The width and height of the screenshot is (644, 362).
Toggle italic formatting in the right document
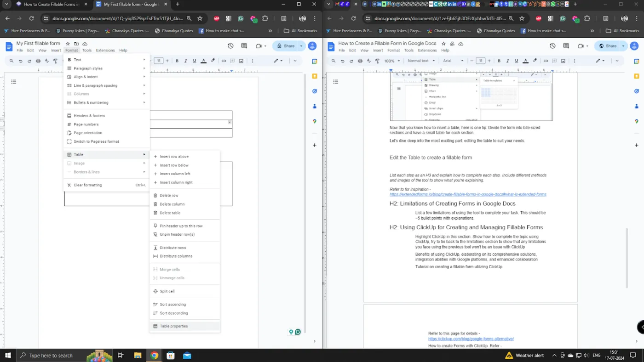pos(507,60)
